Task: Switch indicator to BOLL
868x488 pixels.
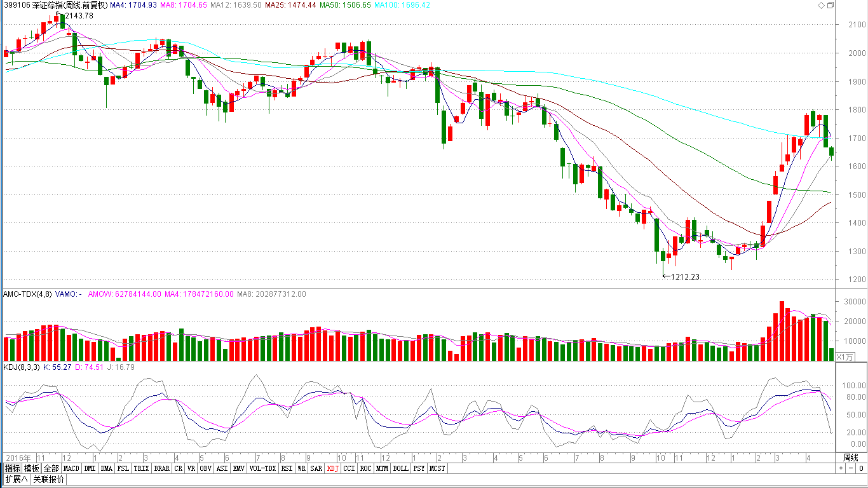Action: pos(400,468)
